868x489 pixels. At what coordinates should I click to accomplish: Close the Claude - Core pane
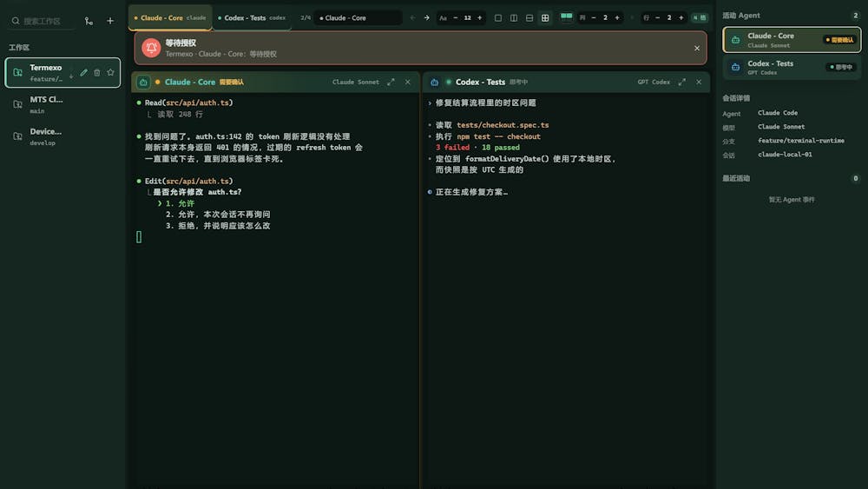coord(407,82)
